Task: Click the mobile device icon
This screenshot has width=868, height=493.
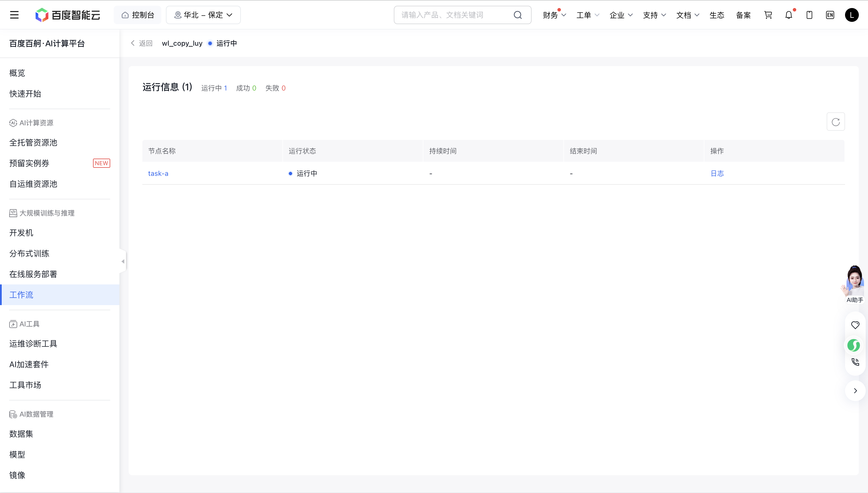Action: tap(809, 15)
